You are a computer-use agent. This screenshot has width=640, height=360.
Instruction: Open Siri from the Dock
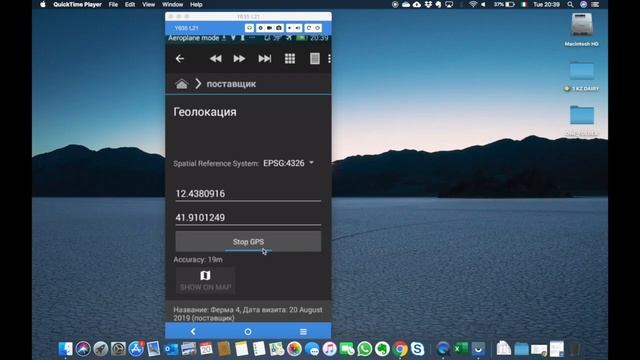[83, 349]
